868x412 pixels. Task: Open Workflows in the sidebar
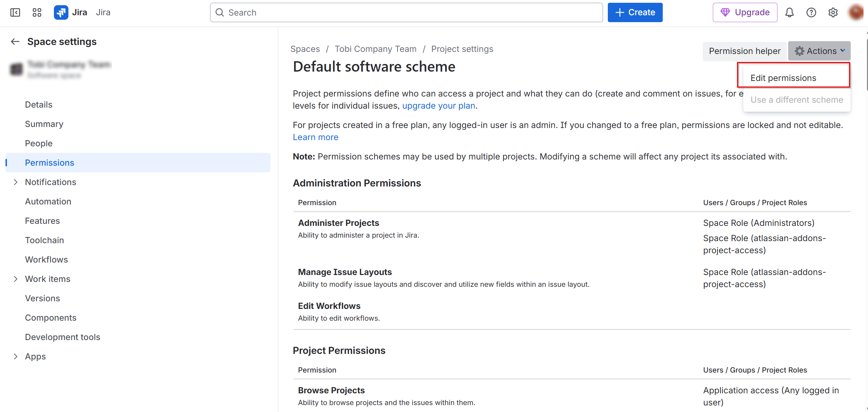pos(46,259)
